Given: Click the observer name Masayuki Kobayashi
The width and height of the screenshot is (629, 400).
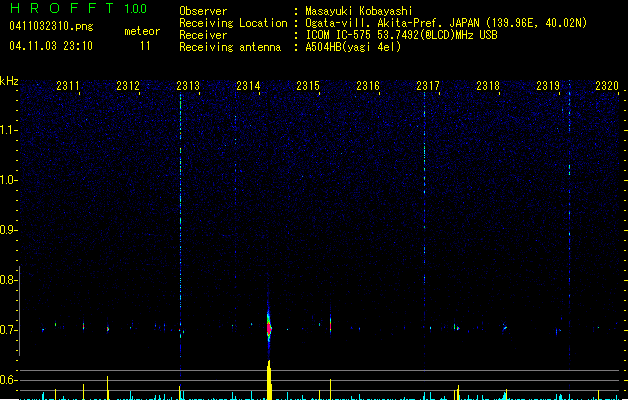Looking at the screenshot, I should [x=359, y=11].
